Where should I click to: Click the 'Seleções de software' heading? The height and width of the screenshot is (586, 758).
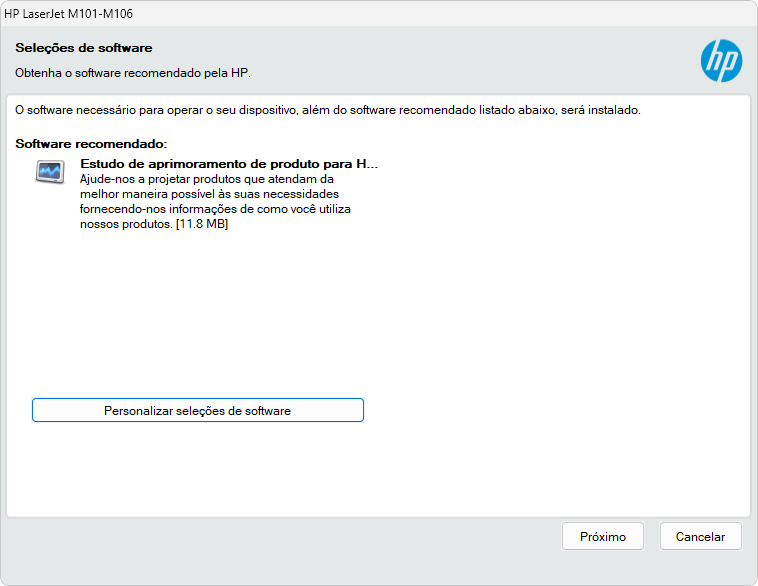pyautogui.click(x=84, y=48)
